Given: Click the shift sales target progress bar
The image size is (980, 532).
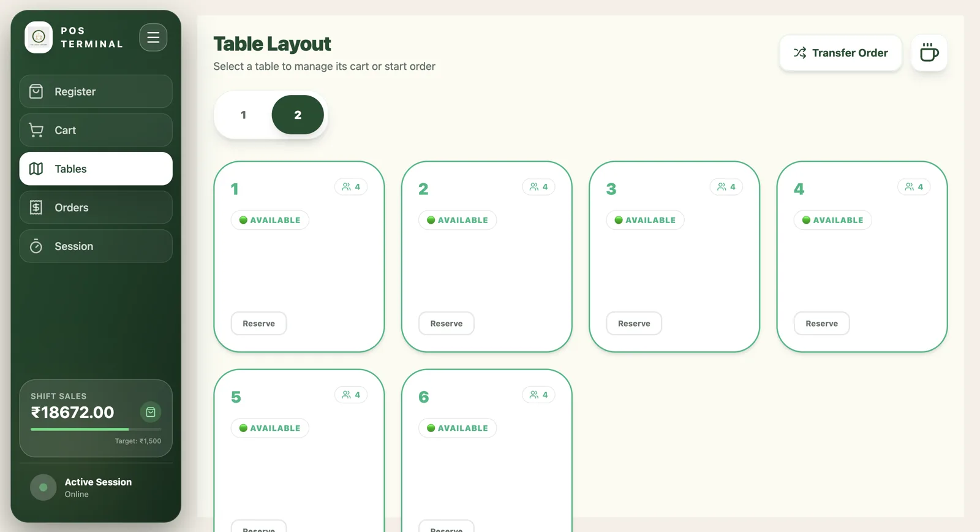Looking at the screenshot, I should (x=96, y=429).
